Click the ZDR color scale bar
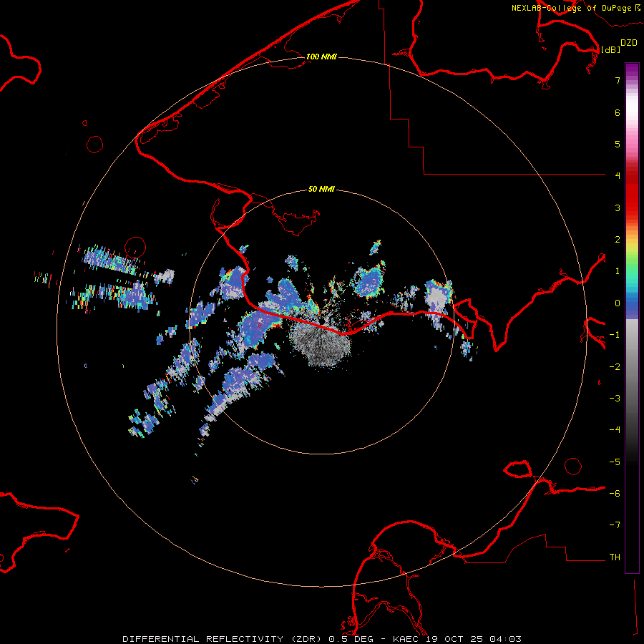The image size is (644, 644). tap(632, 318)
